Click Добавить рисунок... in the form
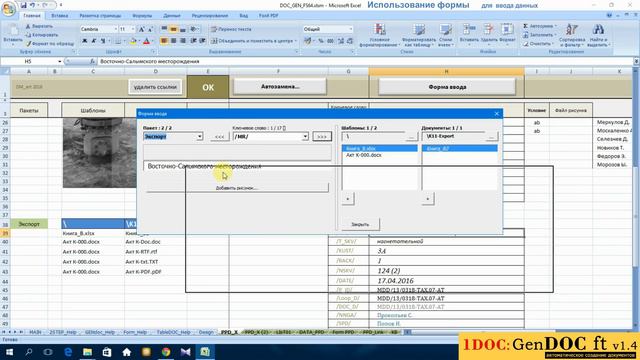 tap(237, 188)
